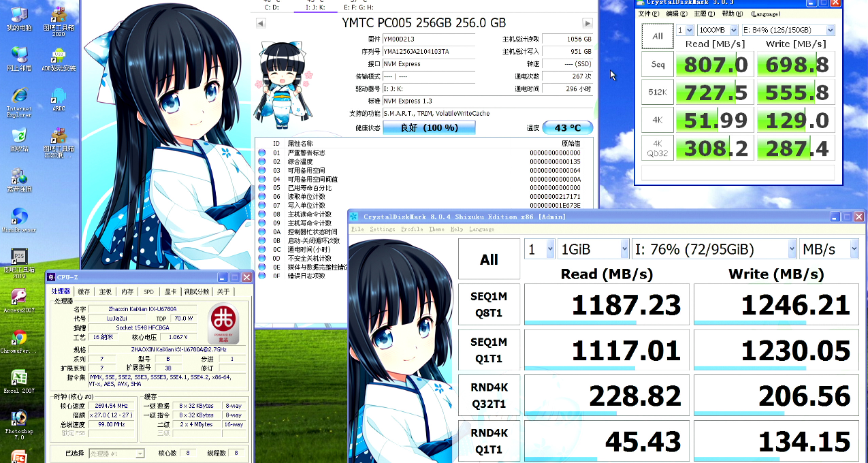This screenshot has height=463, width=868.
Task: Click the status circle for attribute 05
Action: (262, 188)
